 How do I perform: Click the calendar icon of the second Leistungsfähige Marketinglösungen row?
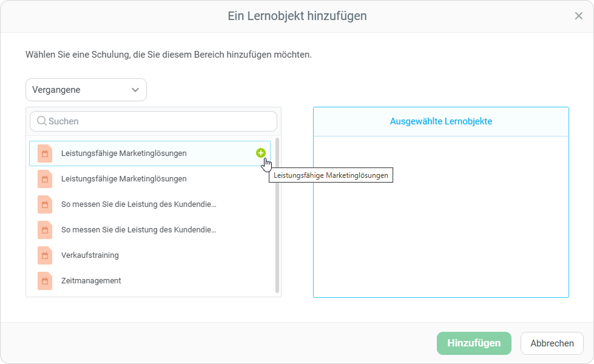[45, 179]
